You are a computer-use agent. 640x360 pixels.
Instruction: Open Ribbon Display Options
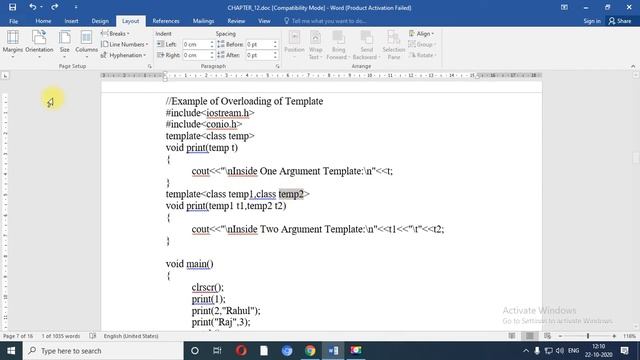pos(564,7)
